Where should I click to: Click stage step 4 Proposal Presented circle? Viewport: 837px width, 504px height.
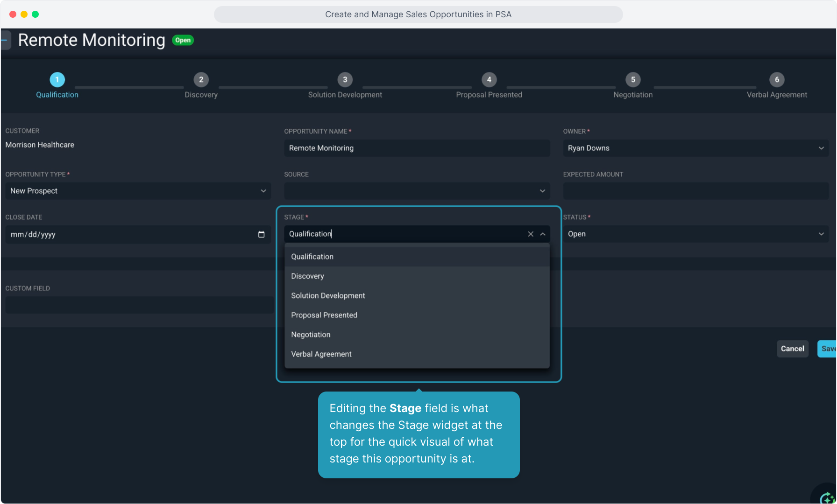pos(489,79)
